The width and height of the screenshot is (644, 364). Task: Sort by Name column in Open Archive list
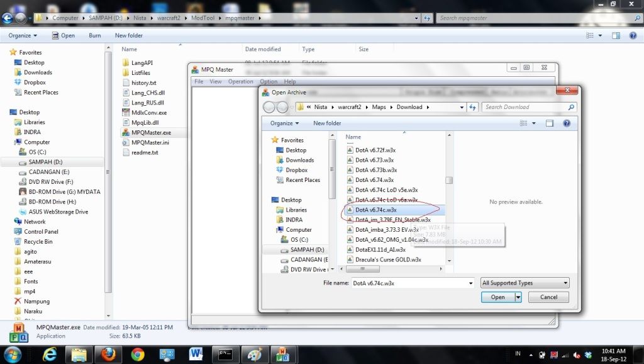click(353, 137)
